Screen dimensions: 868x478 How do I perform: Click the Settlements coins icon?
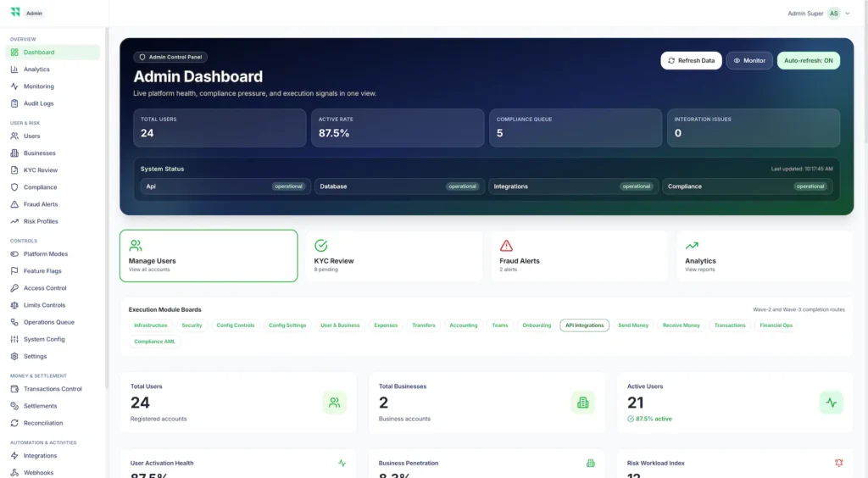(14, 406)
